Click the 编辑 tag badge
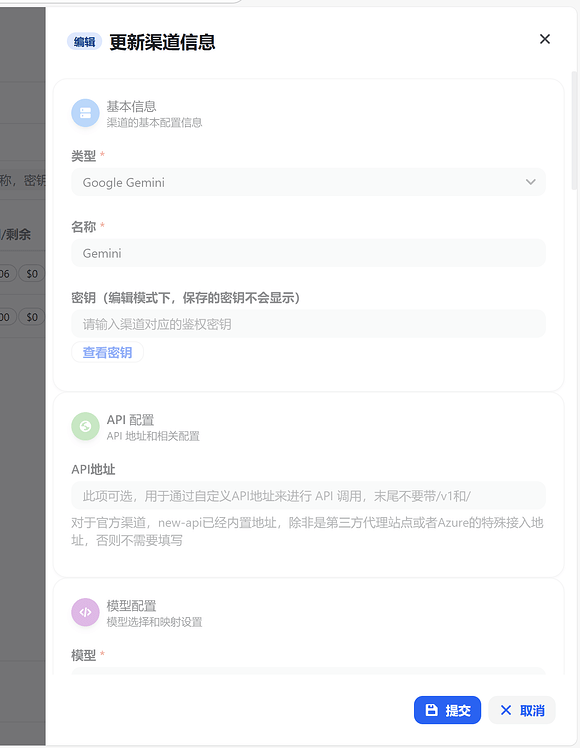 [84, 42]
